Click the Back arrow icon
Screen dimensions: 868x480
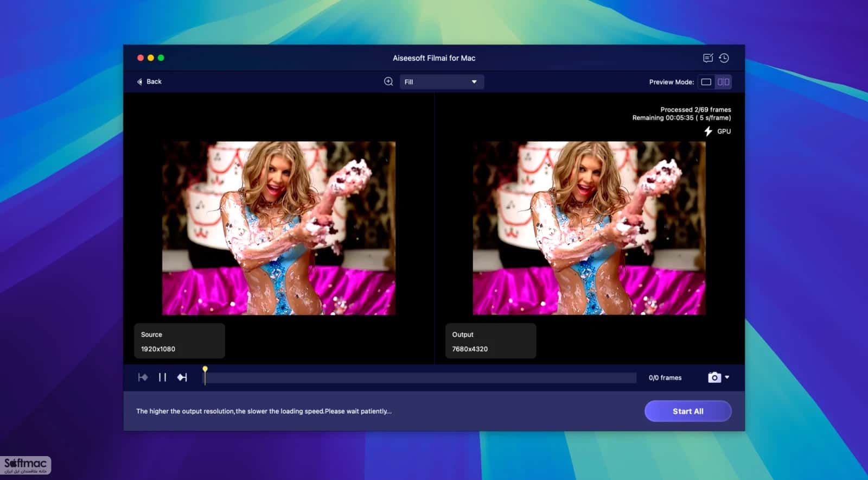point(139,81)
